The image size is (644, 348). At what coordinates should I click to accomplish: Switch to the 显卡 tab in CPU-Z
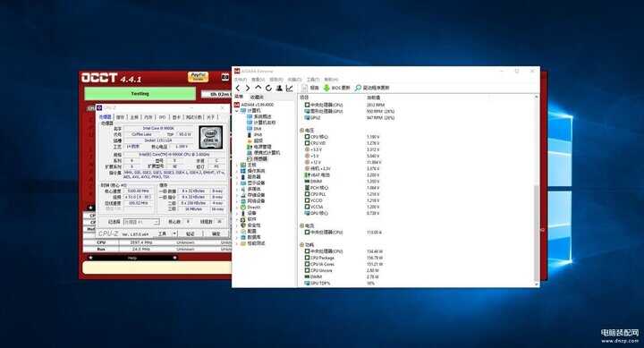(176, 117)
